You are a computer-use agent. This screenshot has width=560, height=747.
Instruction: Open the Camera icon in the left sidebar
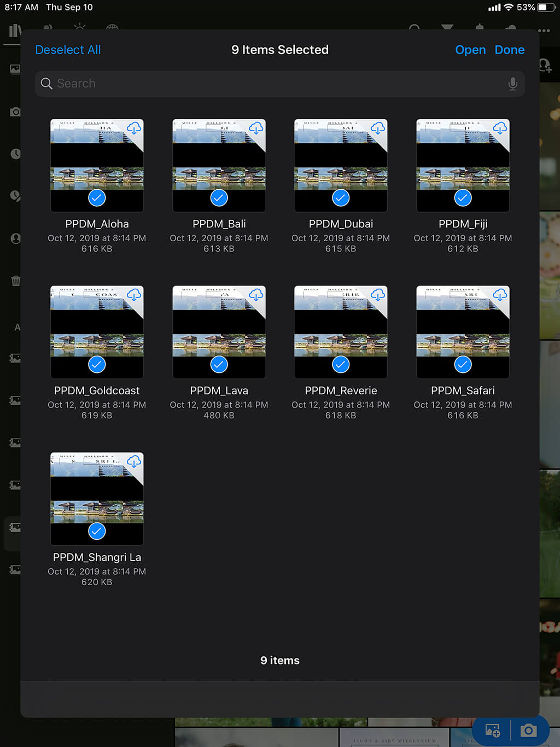point(15,112)
